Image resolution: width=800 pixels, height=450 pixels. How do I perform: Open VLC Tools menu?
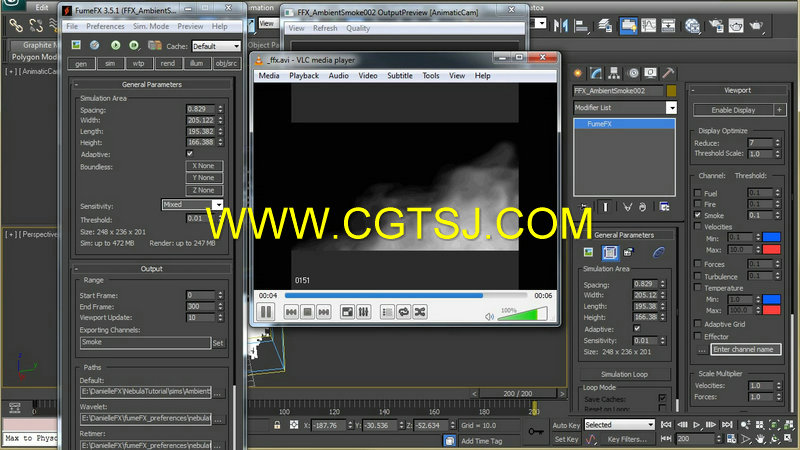point(431,76)
